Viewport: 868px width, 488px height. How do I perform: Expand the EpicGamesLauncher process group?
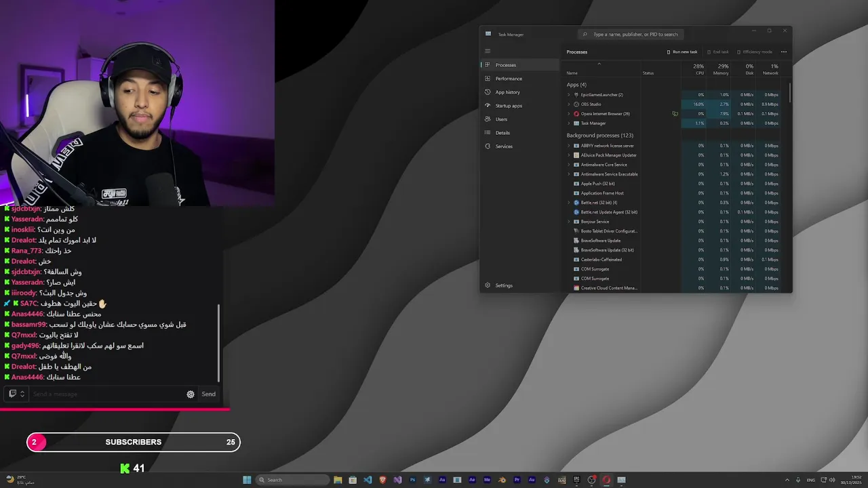point(569,95)
